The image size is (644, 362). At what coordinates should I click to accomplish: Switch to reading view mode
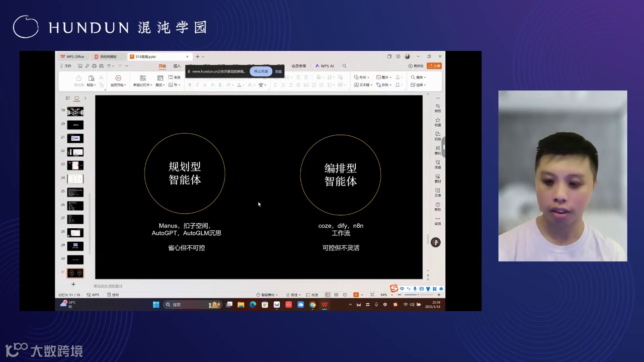pyautogui.click(x=345, y=295)
